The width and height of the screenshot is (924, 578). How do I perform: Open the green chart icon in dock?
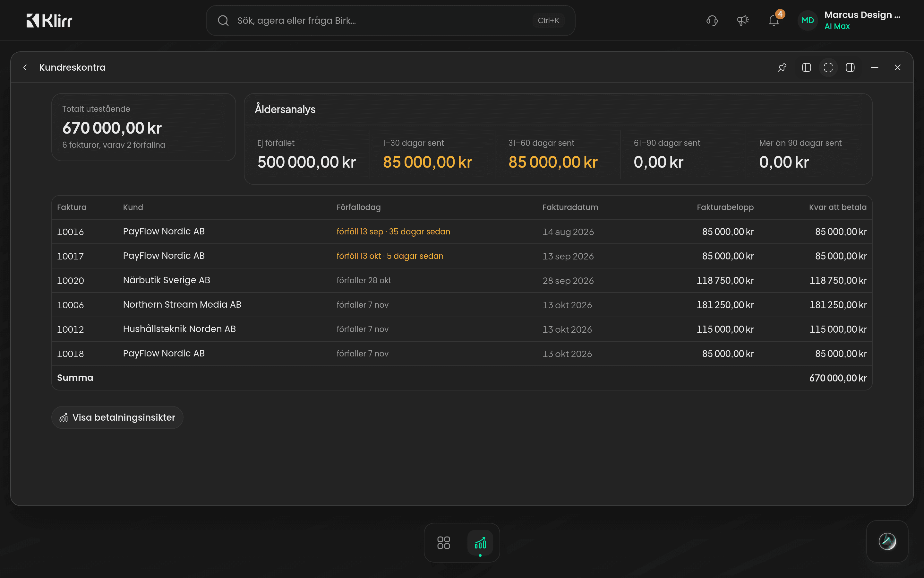480,543
